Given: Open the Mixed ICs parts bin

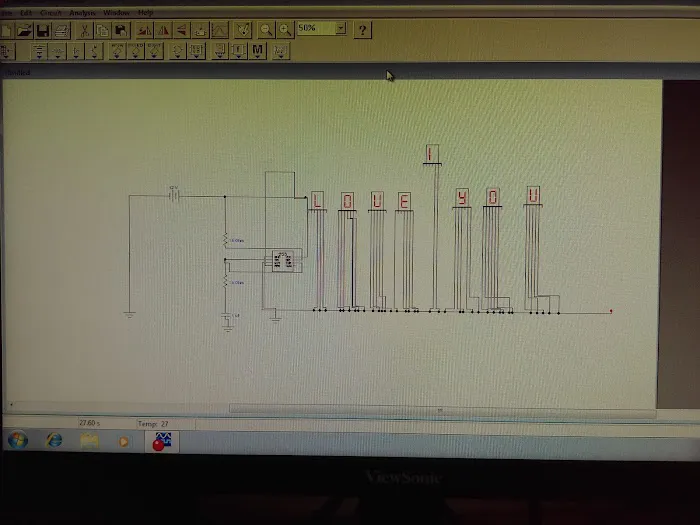Looking at the screenshot, I should pos(136,51).
